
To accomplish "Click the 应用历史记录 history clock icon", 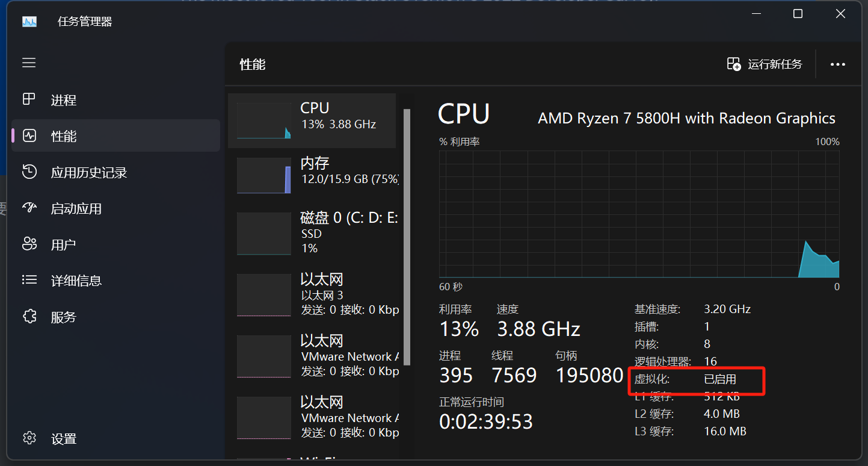I will coord(29,172).
